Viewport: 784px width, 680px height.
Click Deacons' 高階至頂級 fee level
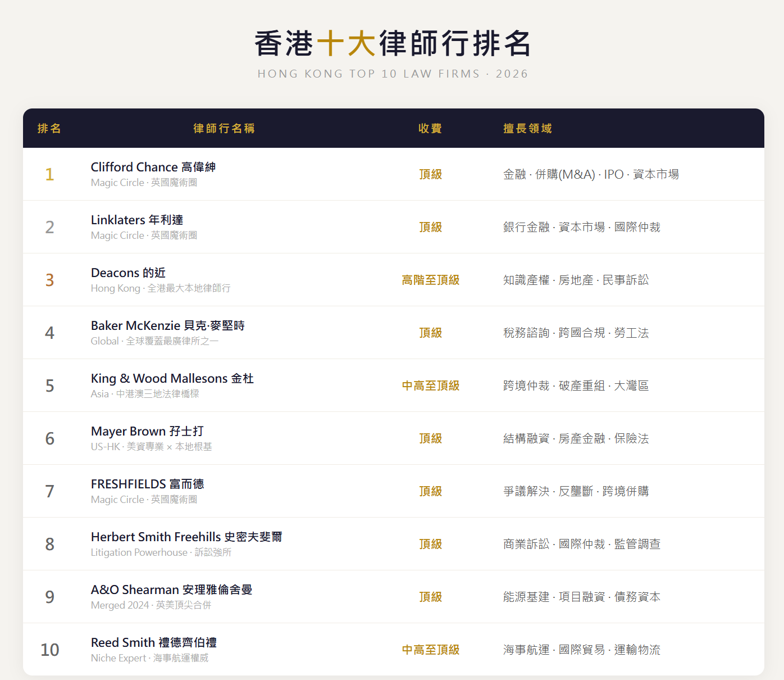click(431, 280)
